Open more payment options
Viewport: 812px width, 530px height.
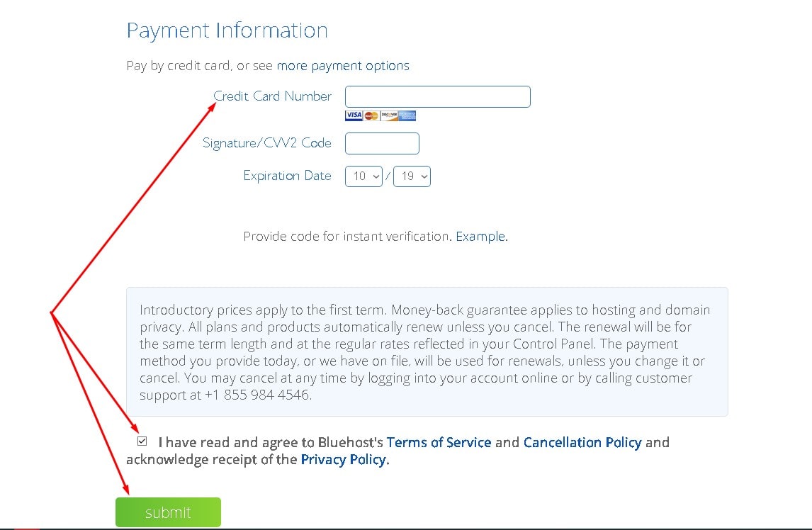343,65
